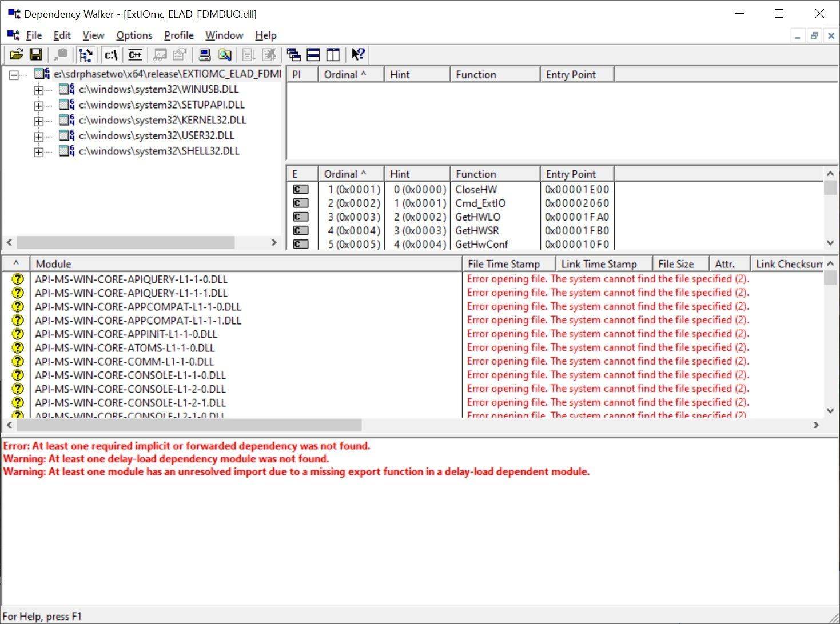Toggle the Auto Expand tree button
This screenshot has width=840, height=624.
(x=86, y=55)
